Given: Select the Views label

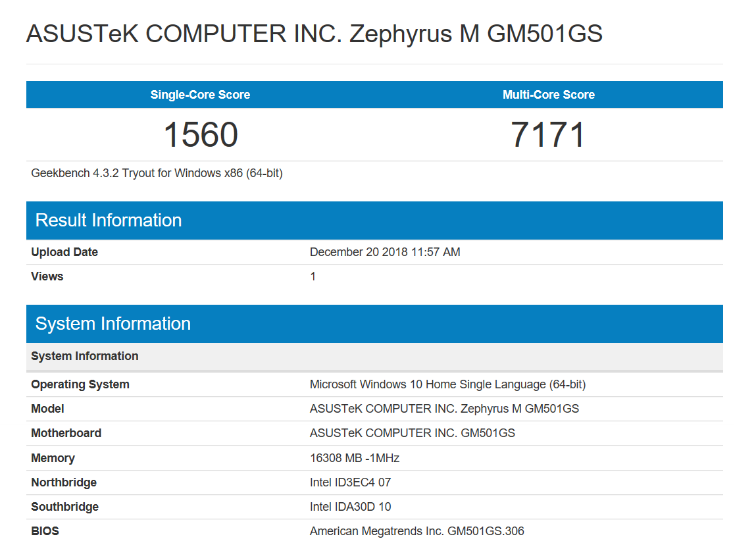Looking at the screenshot, I should pyautogui.click(x=47, y=276).
